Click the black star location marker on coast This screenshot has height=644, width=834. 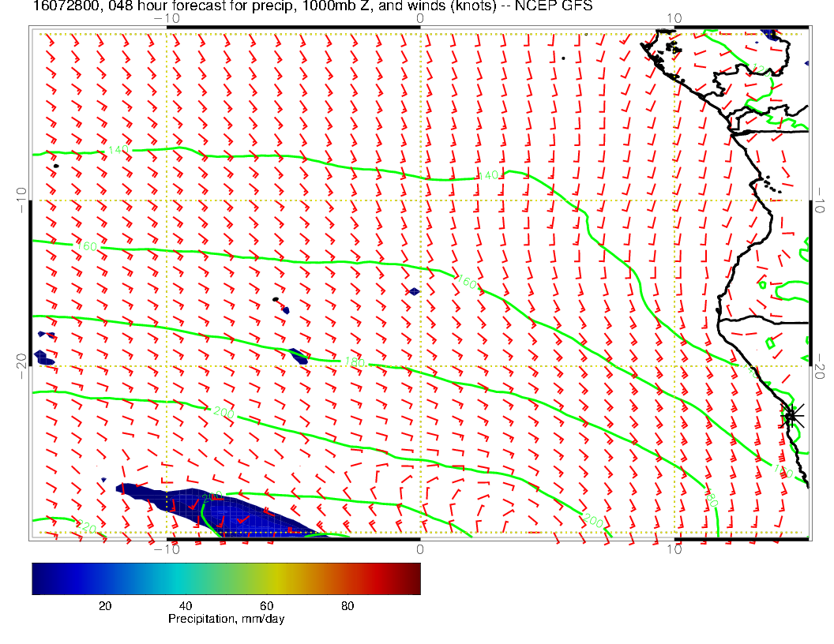[x=791, y=415]
